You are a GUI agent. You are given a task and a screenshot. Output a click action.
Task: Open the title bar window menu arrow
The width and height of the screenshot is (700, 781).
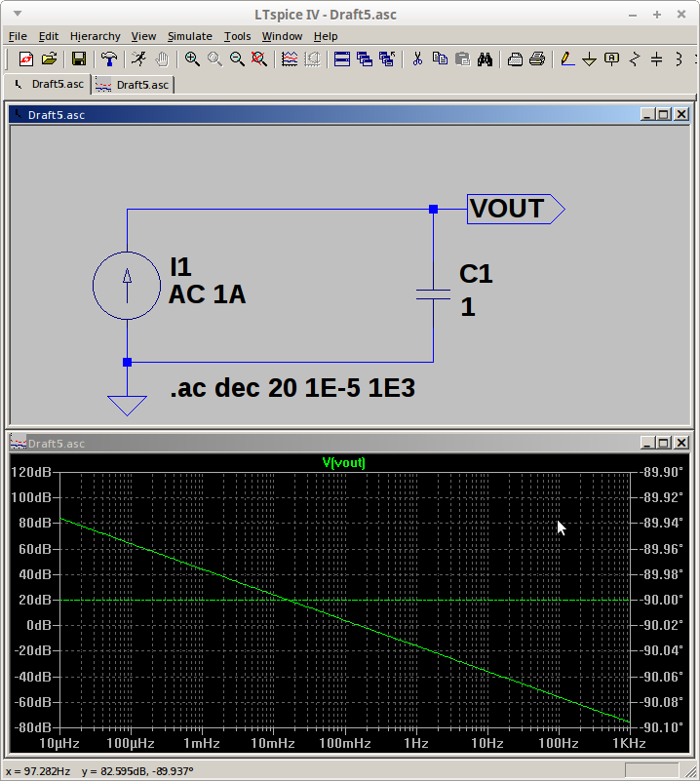pos(18,14)
